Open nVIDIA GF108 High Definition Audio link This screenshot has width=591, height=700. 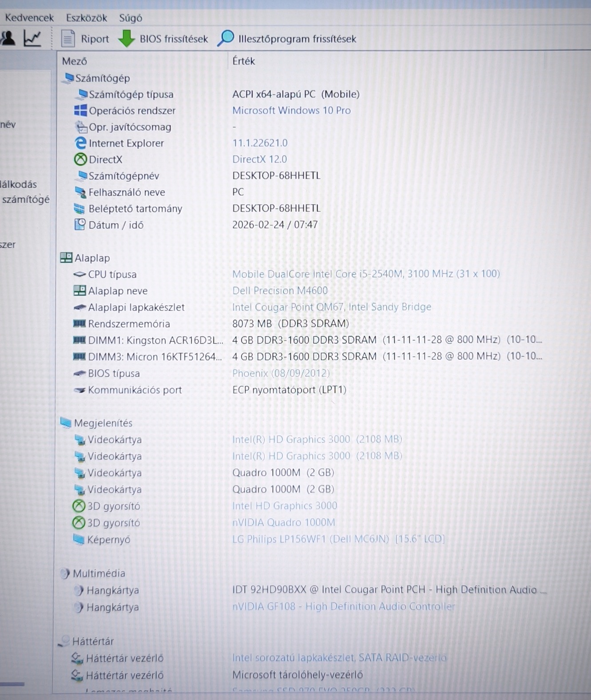(x=343, y=607)
